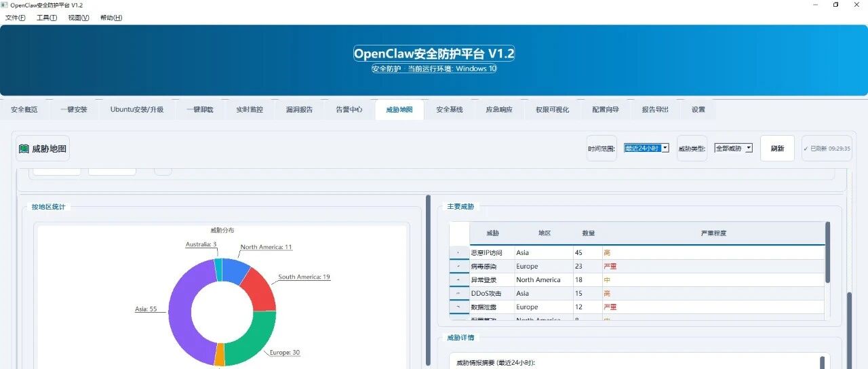Click the North America cell in 异常登录 row
868x369 pixels.
click(x=544, y=279)
